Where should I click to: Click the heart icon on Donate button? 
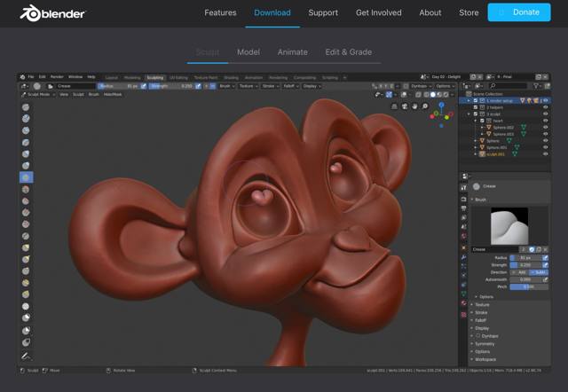coord(501,12)
